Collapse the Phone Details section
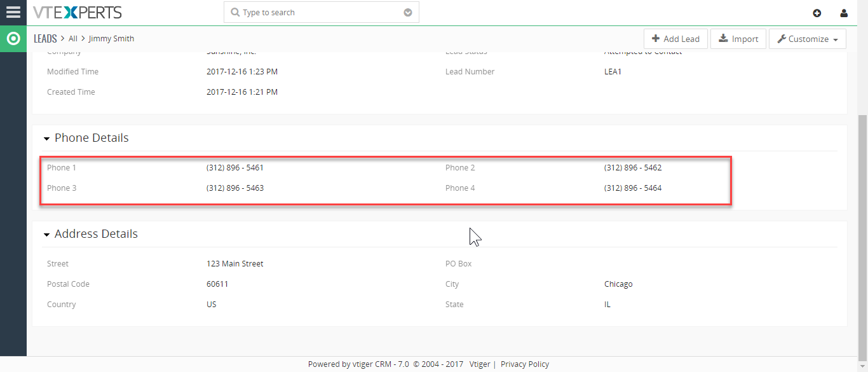868x372 pixels. [x=46, y=139]
